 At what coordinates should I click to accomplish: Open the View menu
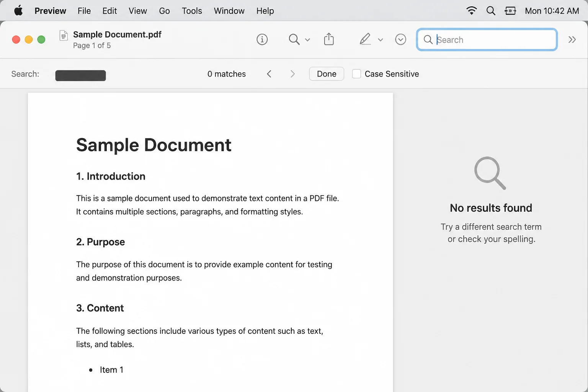coord(138,11)
